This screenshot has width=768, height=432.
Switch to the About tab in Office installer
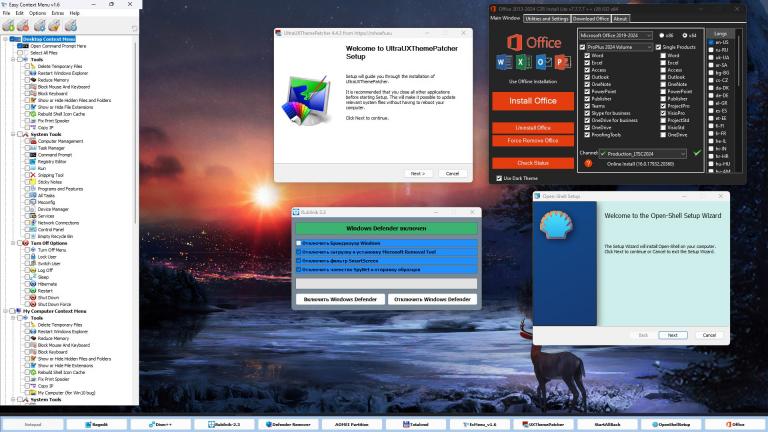[620, 19]
